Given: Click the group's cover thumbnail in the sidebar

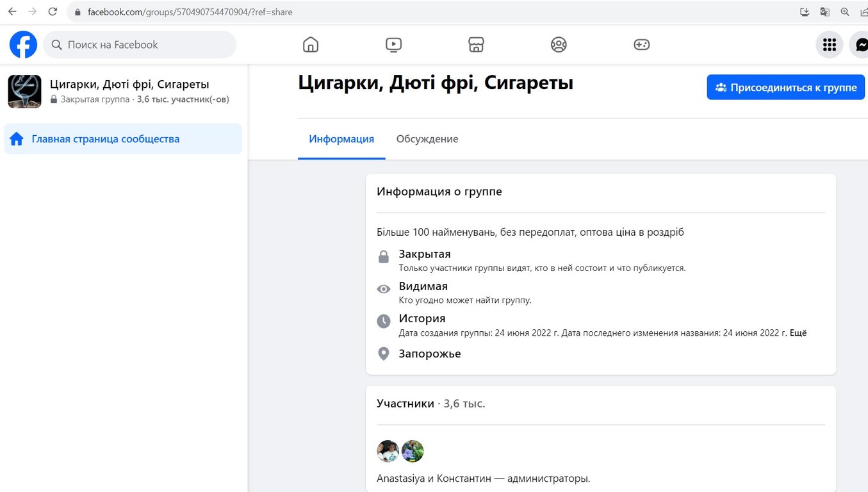Looking at the screenshot, I should click(24, 92).
